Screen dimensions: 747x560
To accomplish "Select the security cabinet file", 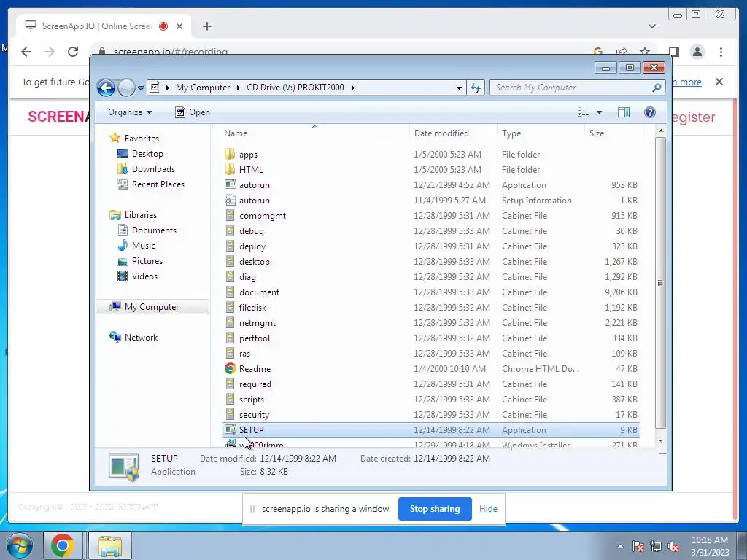I will click(430, 415).
